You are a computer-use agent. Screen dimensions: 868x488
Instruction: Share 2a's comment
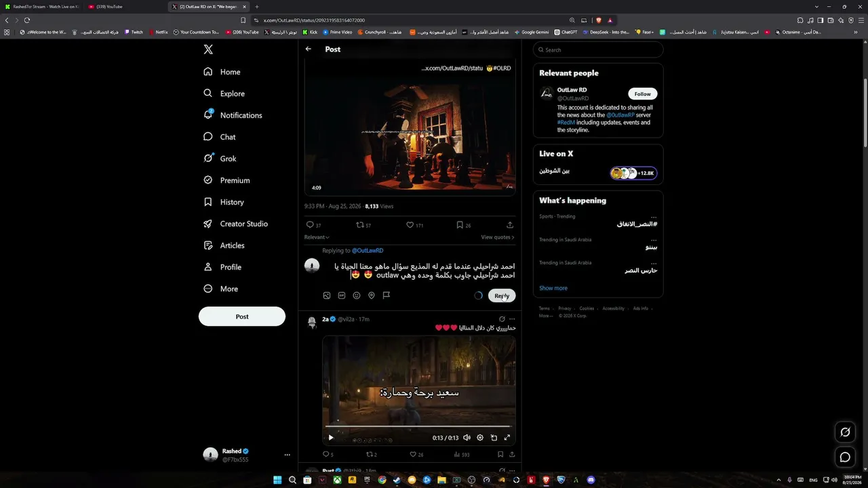pyautogui.click(x=512, y=455)
